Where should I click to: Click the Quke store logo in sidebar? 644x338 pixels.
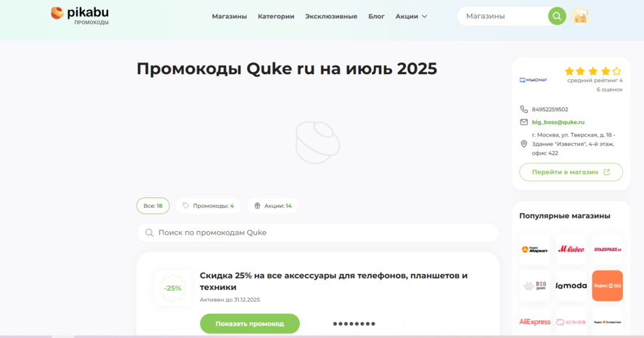click(533, 80)
